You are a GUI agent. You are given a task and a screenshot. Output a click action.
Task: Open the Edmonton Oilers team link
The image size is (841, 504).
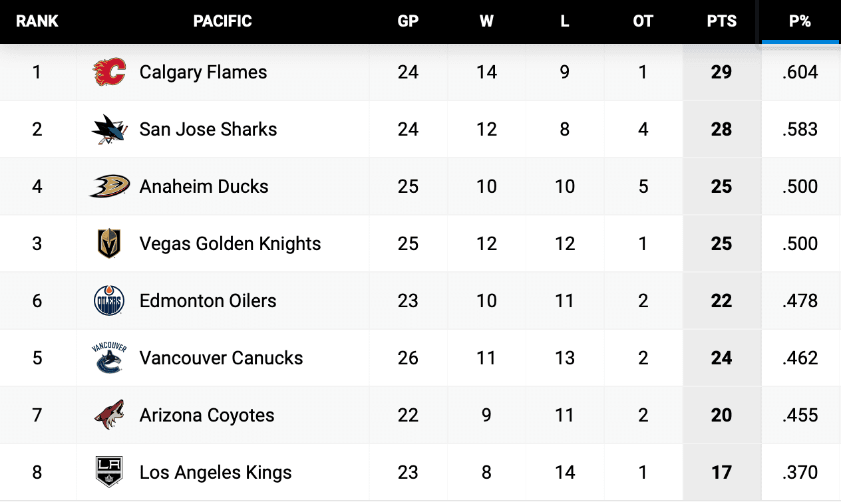pos(208,301)
